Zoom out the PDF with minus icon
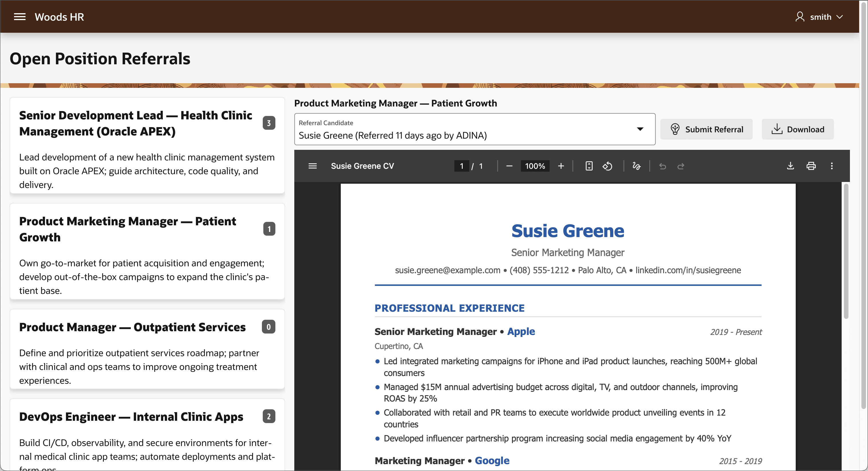The image size is (868, 471). [509, 166]
